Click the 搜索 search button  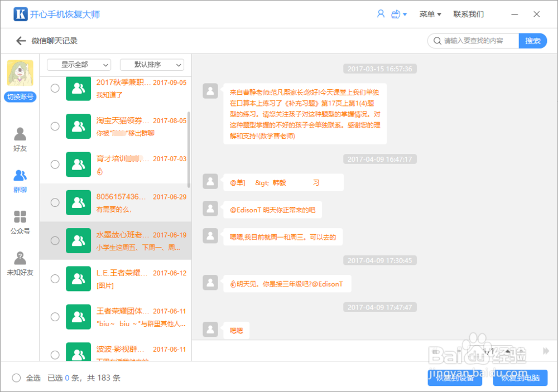click(x=533, y=41)
